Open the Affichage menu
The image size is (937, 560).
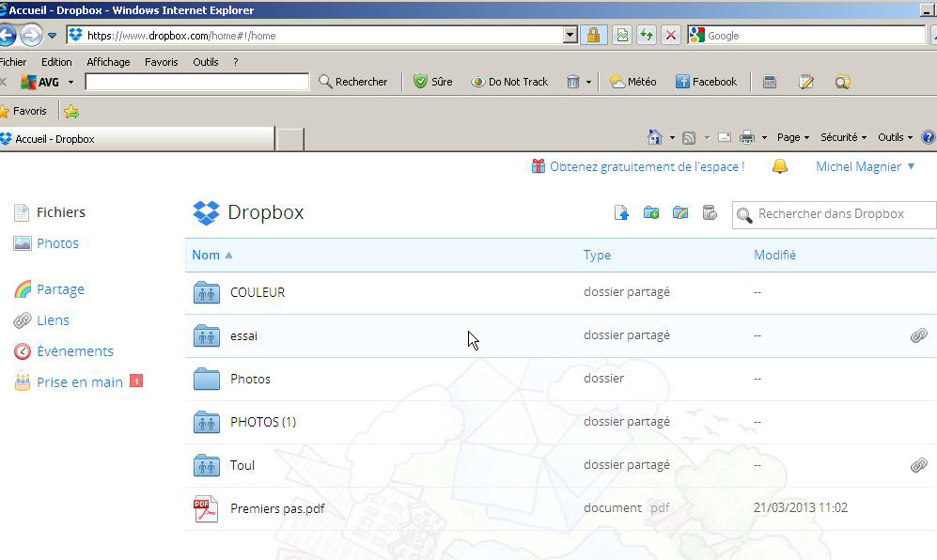point(108,62)
